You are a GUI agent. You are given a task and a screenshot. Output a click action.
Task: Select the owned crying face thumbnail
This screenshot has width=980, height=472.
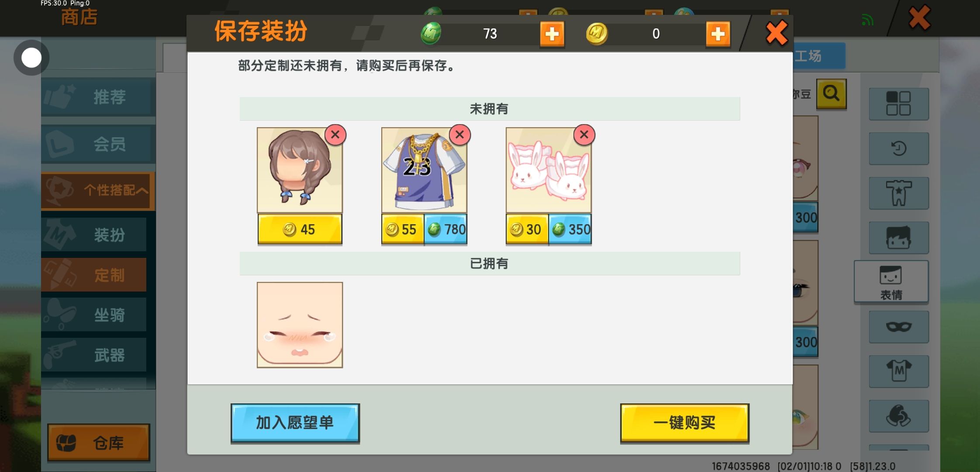click(x=300, y=325)
